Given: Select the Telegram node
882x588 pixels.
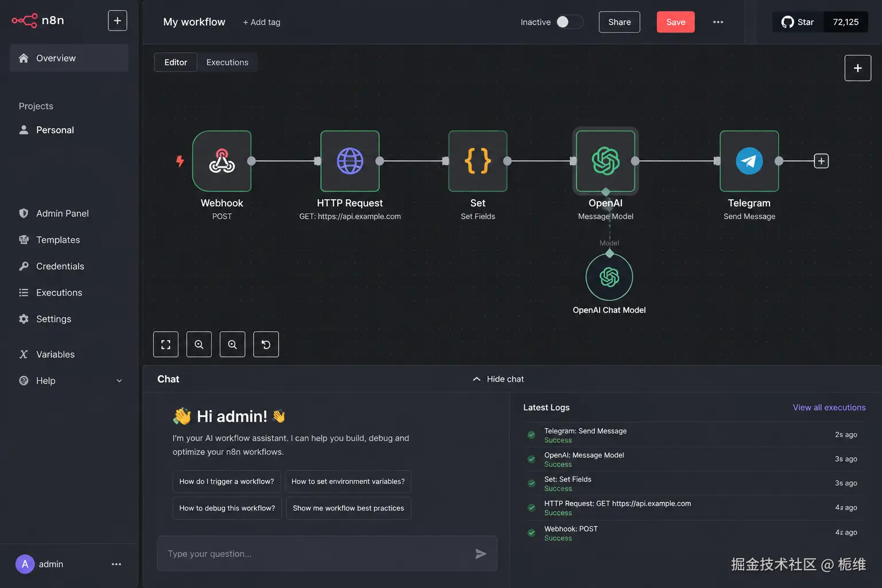Looking at the screenshot, I should click(x=749, y=161).
